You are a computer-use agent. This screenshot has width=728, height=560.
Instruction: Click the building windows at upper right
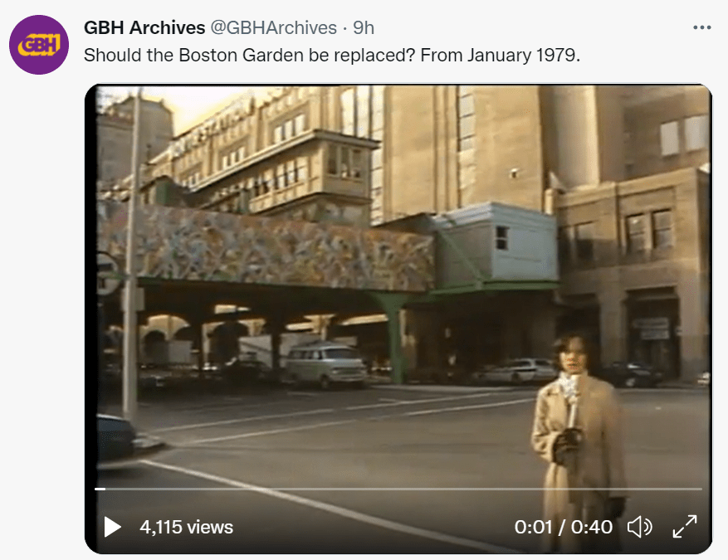tap(685, 134)
